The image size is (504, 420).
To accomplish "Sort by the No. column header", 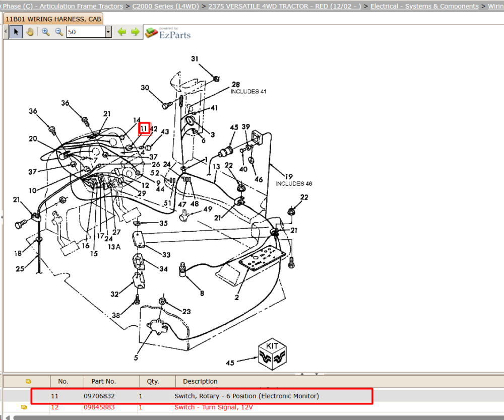I will (63, 381).
